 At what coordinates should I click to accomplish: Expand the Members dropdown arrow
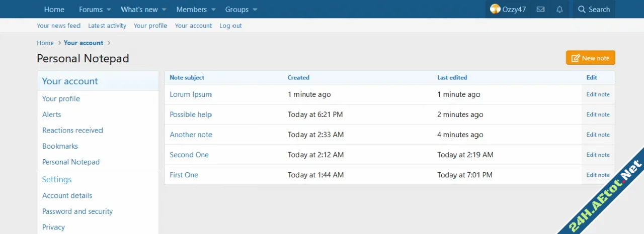(x=213, y=10)
